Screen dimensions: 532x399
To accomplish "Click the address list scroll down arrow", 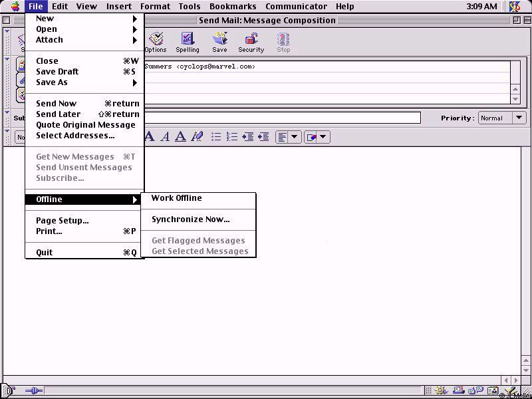I will [516, 99].
